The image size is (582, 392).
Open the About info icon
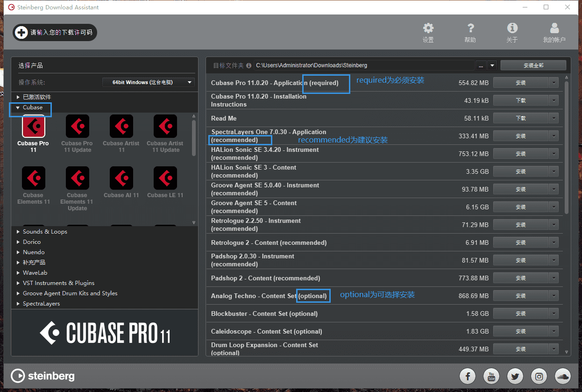512,29
